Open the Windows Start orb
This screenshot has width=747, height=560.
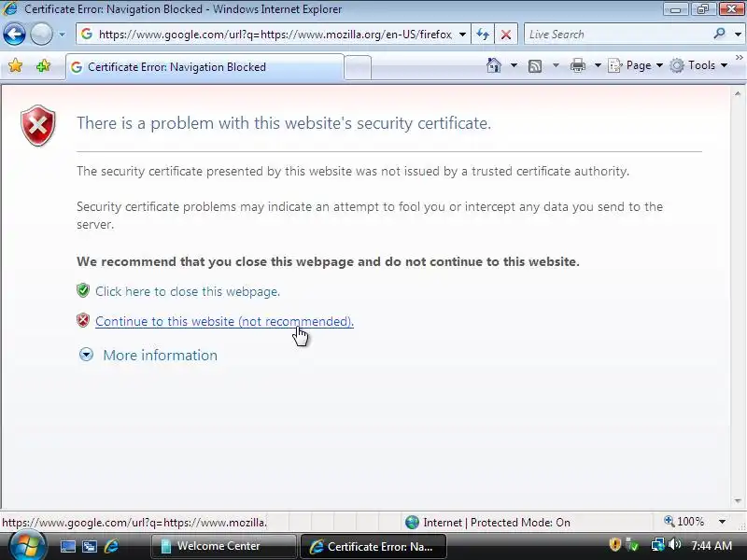27,546
